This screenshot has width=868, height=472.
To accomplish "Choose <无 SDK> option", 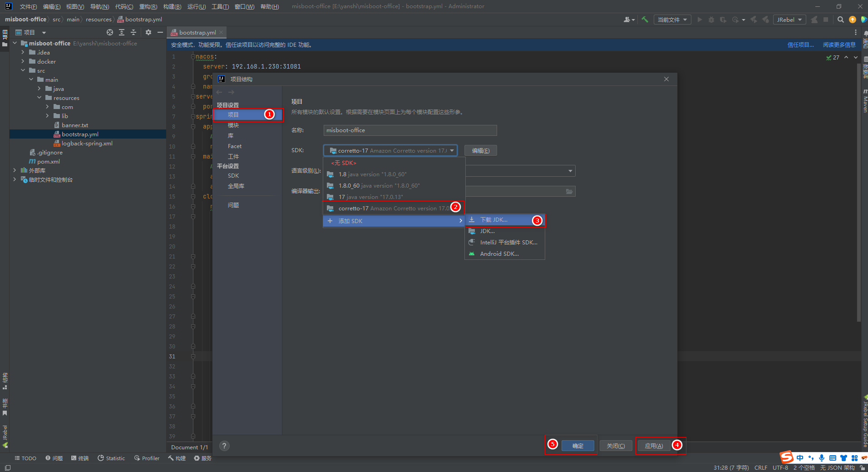I will tap(394, 163).
